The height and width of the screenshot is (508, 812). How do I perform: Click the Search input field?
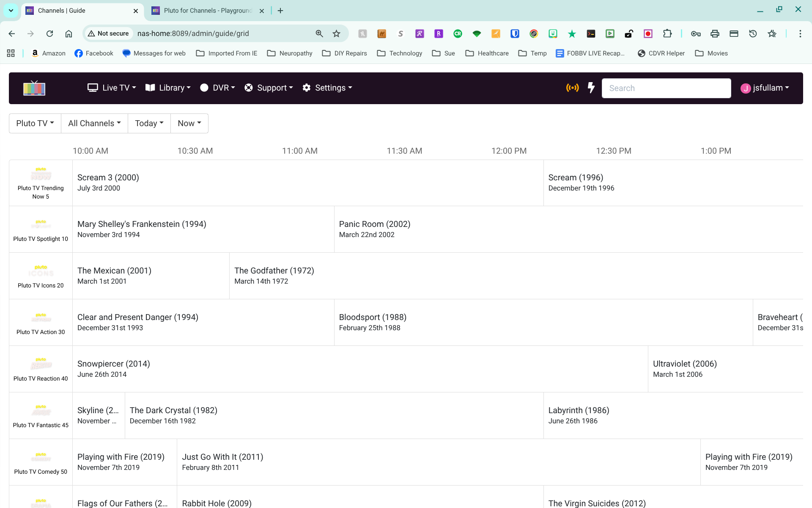click(x=666, y=88)
